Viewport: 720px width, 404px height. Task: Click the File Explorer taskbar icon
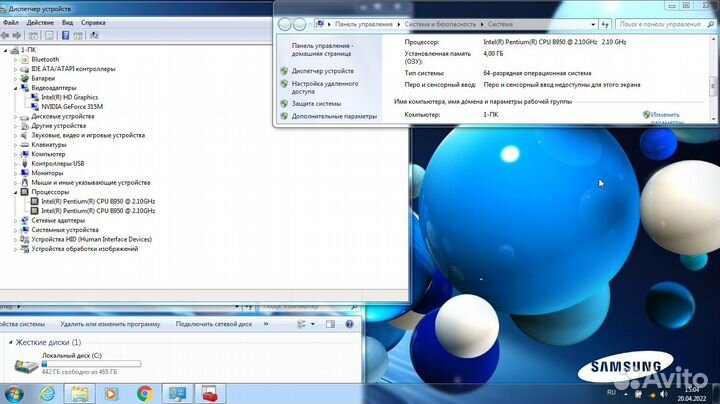(79, 393)
